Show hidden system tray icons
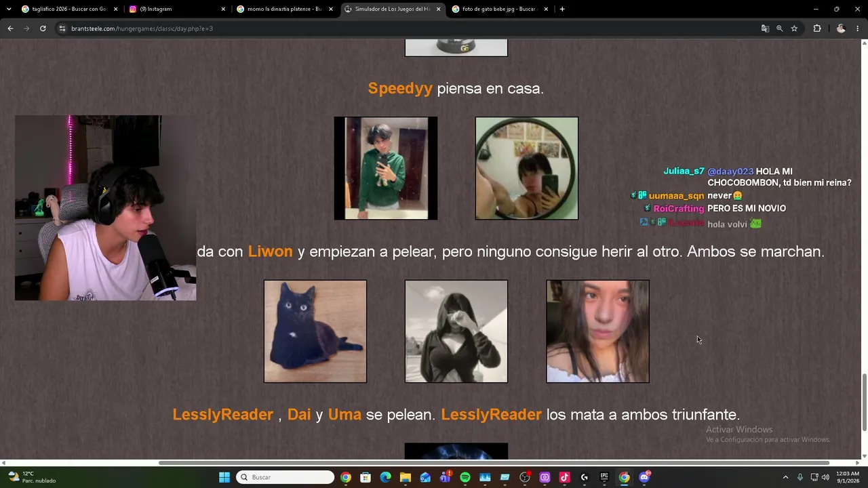868x488 pixels. (x=785, y=477)
